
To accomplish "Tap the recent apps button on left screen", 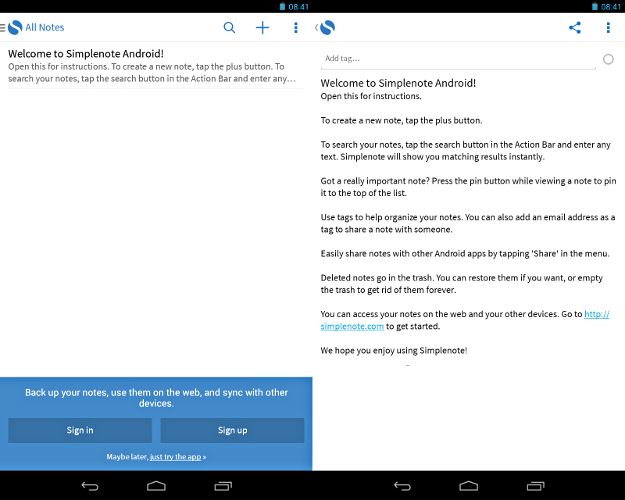I will pyautogui.click(x=223, y=486).
